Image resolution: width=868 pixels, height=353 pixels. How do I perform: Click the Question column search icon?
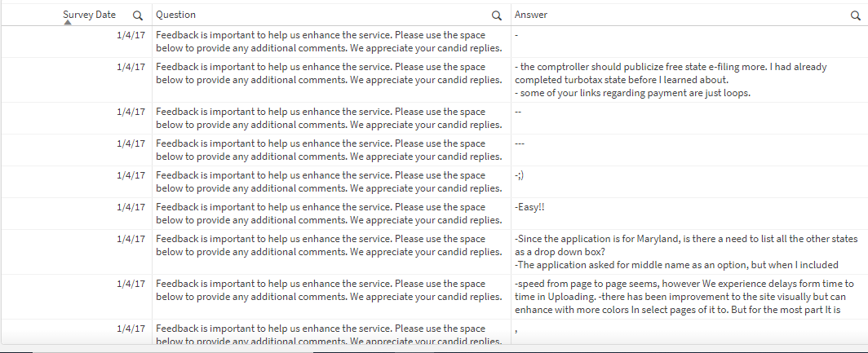coord(497,15)
